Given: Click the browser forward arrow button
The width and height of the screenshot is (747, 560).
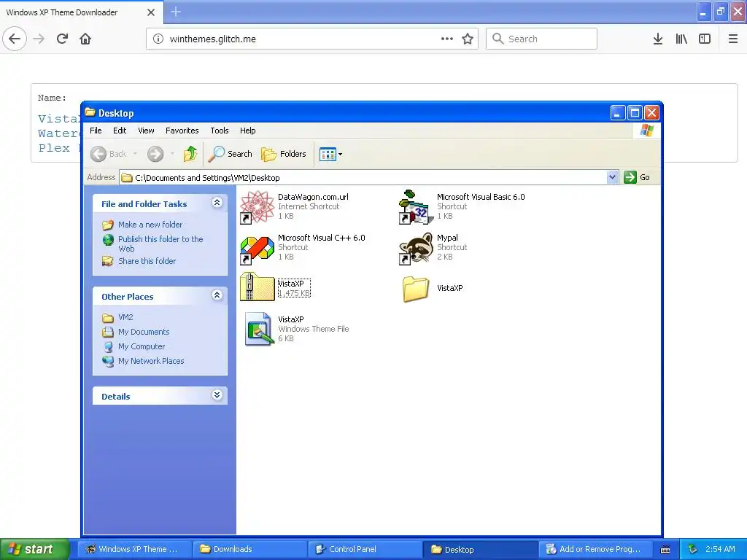Looking at the screenshot, I should [39, 39].
